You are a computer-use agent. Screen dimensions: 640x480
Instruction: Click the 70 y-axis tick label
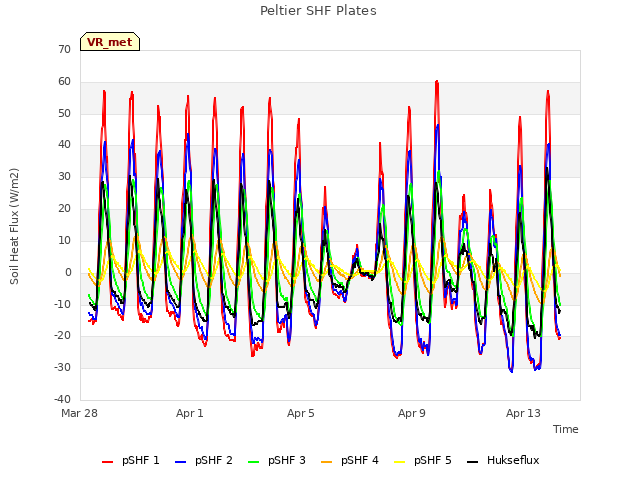point(64,49)
